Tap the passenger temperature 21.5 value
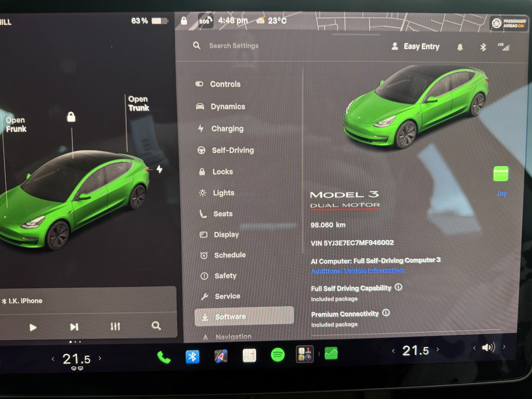This screenshot has width=532, height=399. (x=416, y=350)
